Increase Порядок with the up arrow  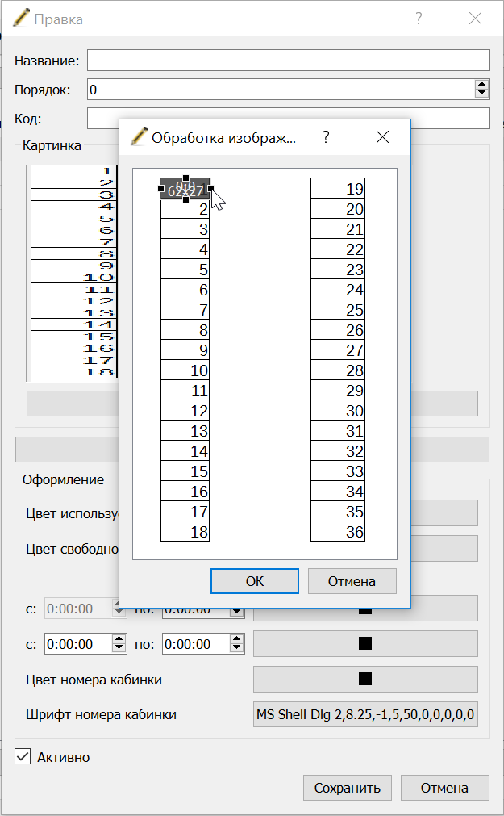coord(482,85)
